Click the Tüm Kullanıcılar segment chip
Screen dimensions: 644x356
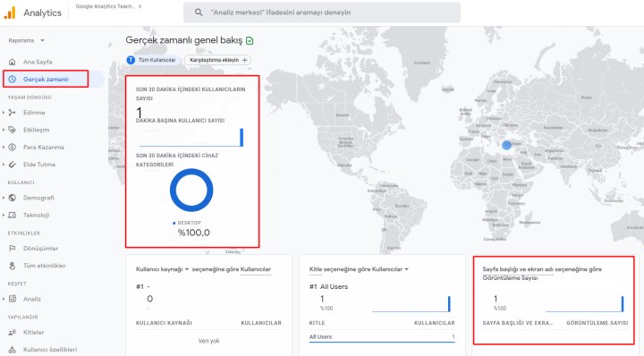153,60
